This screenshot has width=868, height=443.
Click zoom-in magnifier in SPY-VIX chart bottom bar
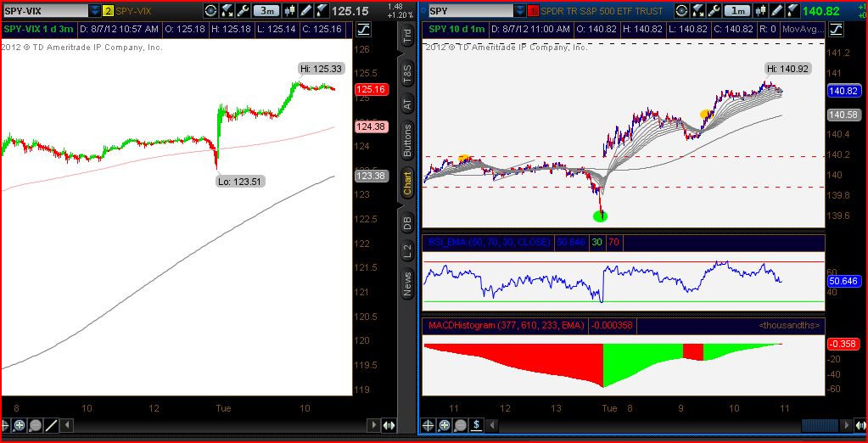(x=20, y=425)
